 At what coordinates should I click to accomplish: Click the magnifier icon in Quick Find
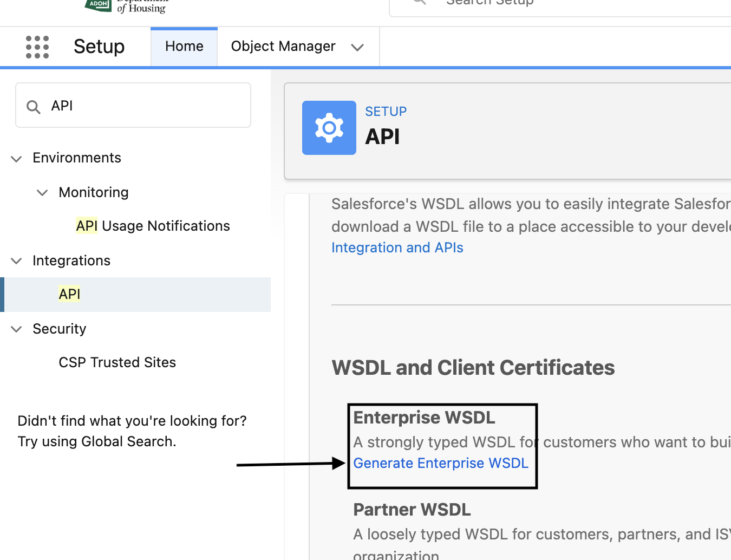point(34,107)
